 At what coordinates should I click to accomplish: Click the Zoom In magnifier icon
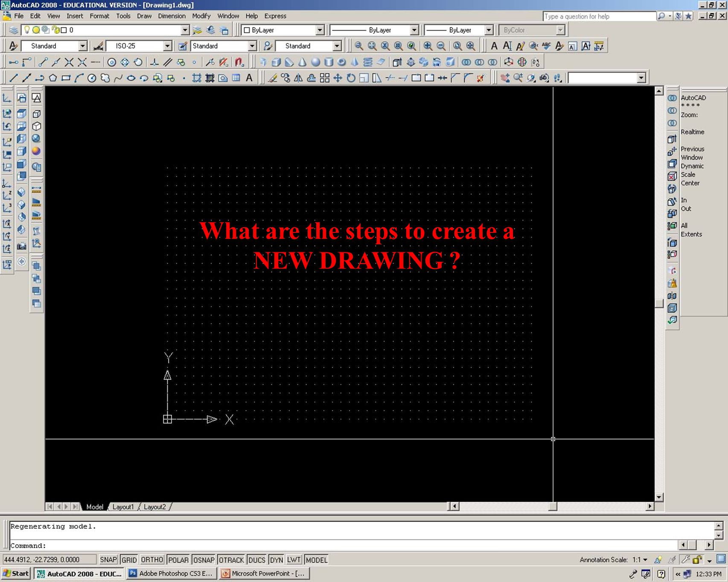[428, 46]
